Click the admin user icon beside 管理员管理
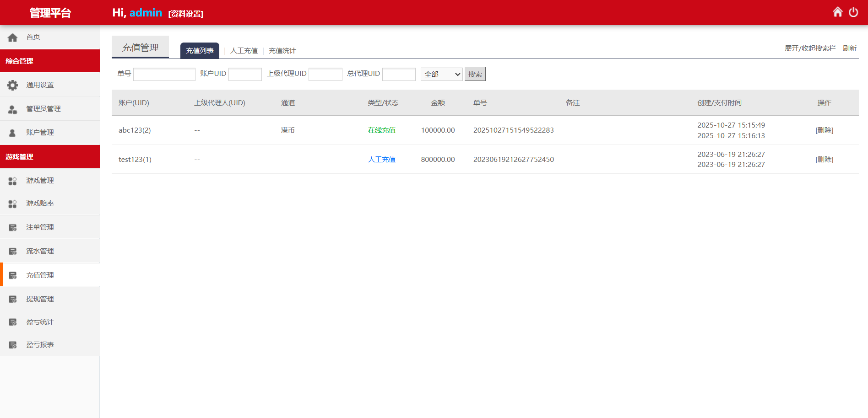Viewport: 868px width, 418px height. click(x=12, y=109)
